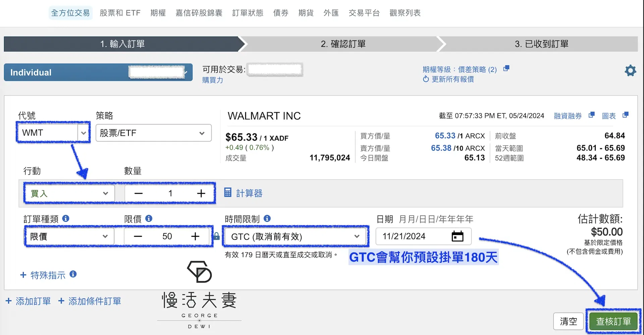
Task: Decrease quantity with the minus button
Action: point(139,193)
